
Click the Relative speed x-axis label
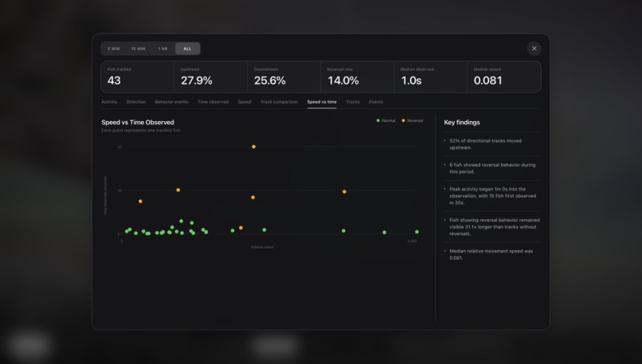262,247
